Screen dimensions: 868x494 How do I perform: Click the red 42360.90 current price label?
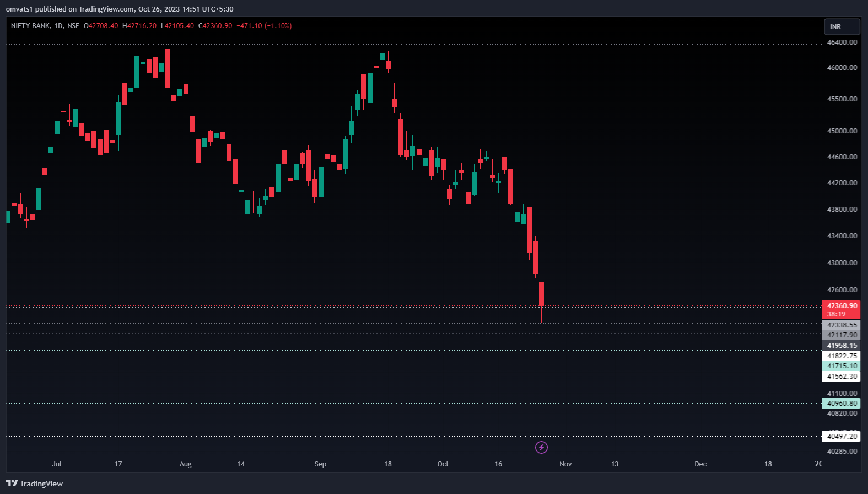(842, 305)
